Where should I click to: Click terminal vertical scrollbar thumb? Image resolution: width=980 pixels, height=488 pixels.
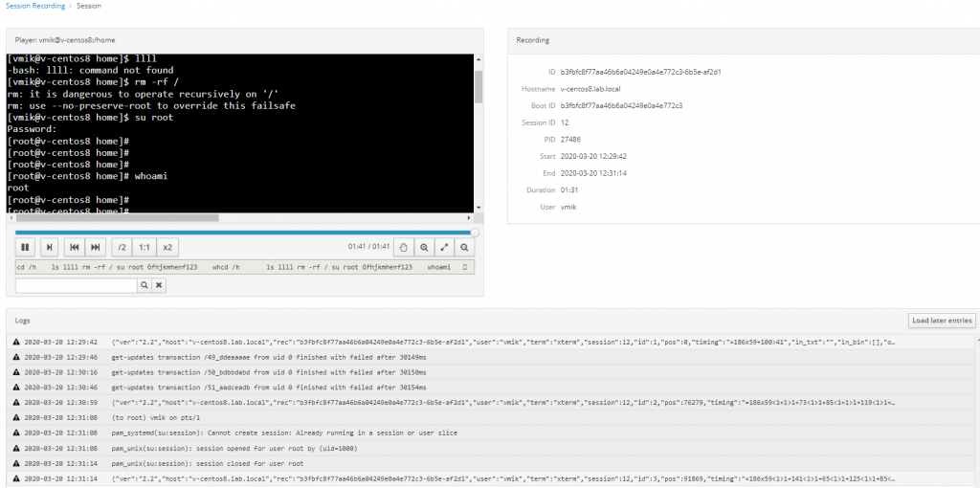(479, 86)
